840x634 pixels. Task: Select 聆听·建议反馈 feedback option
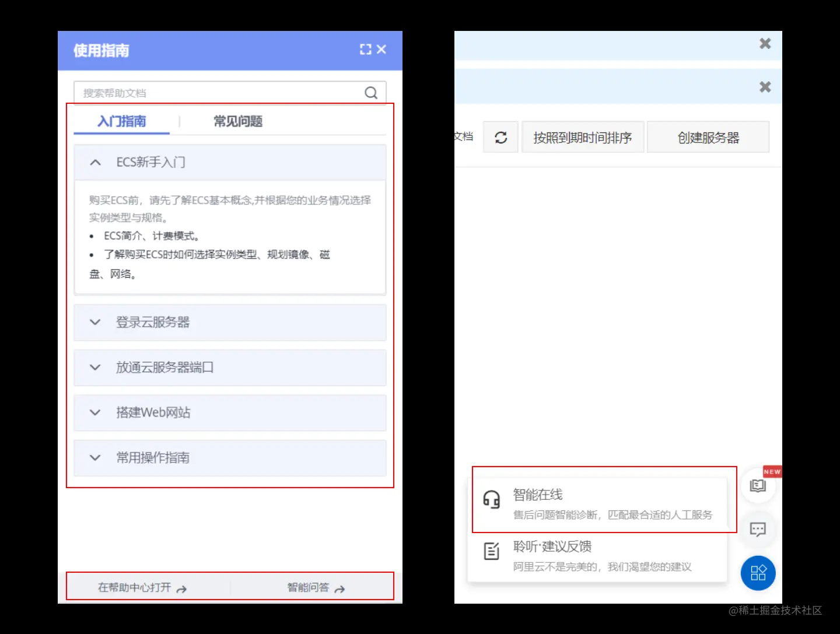tap(598, 556)
